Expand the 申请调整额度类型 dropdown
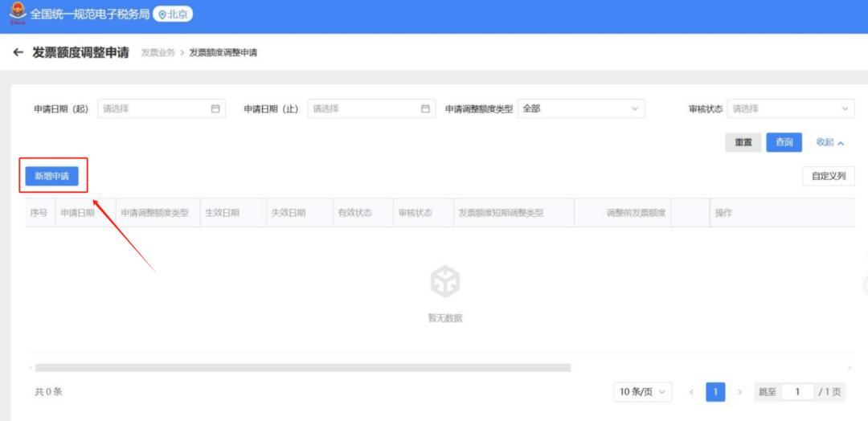Screen dimensions: 868x421 (580, 108)
